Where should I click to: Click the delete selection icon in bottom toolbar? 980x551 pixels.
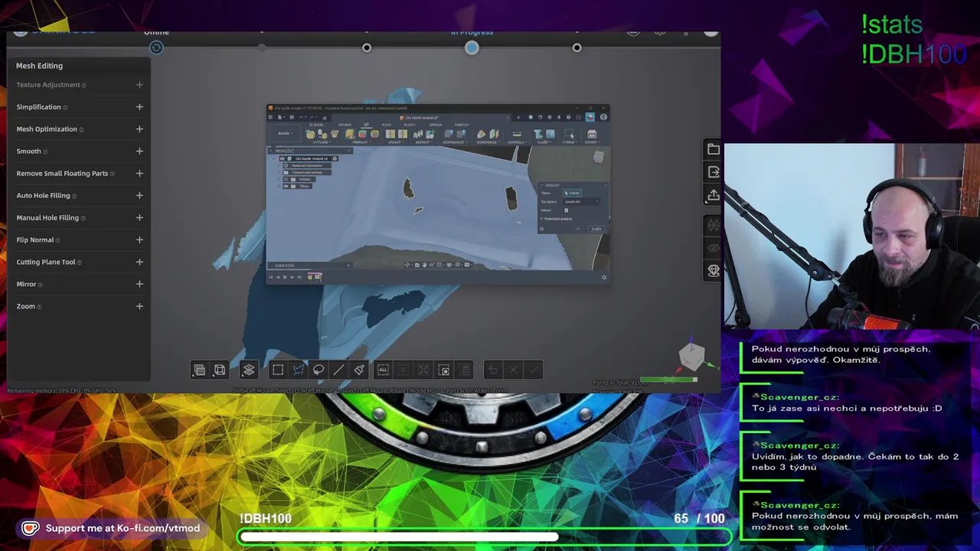click(x=465, y=370)
